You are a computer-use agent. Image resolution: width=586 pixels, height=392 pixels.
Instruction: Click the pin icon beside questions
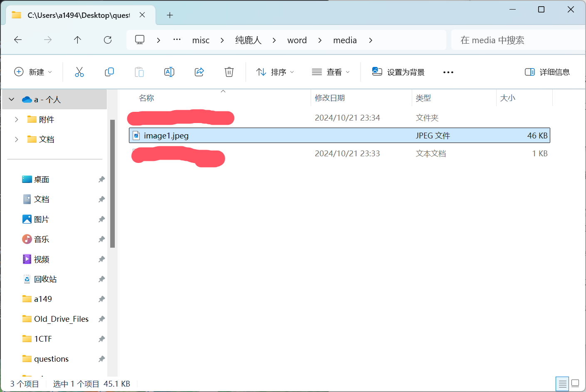pos(101,359)
